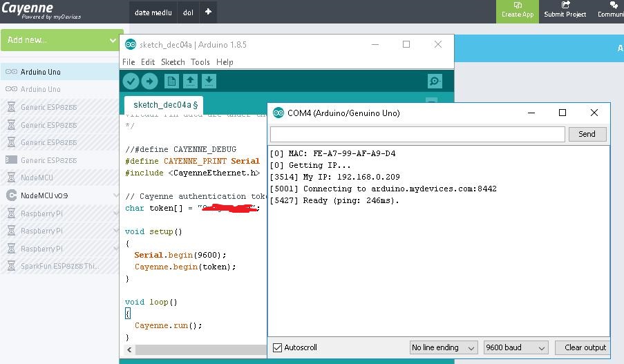This screenshot has height=364, width=624.
Task: Click 'Cayenne.run();' code line
Action: click(x=169, y=325)
